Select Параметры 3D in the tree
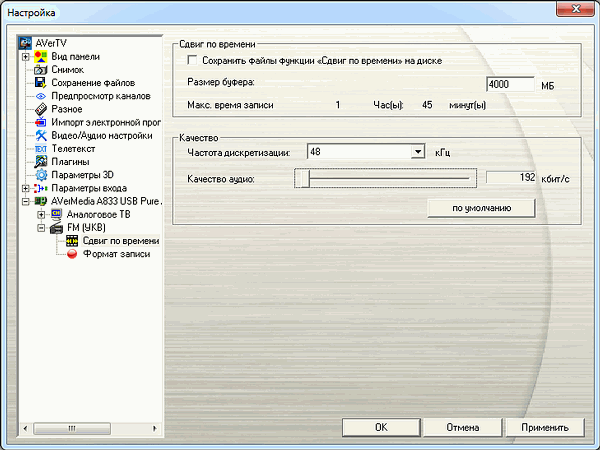This screenshot has height=450, width=600. coord(82,175)
